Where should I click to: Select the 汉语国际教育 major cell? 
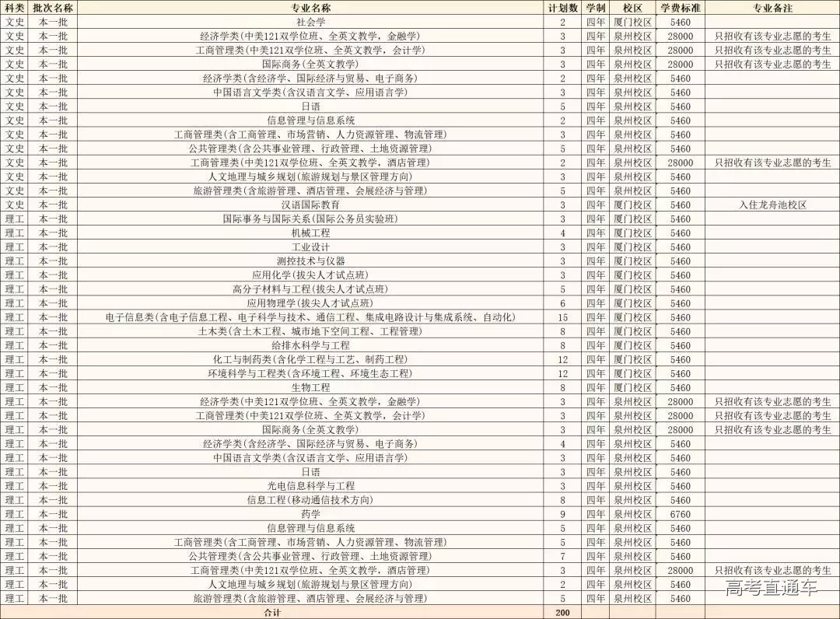pyautogui.click(x=310, y=205)
